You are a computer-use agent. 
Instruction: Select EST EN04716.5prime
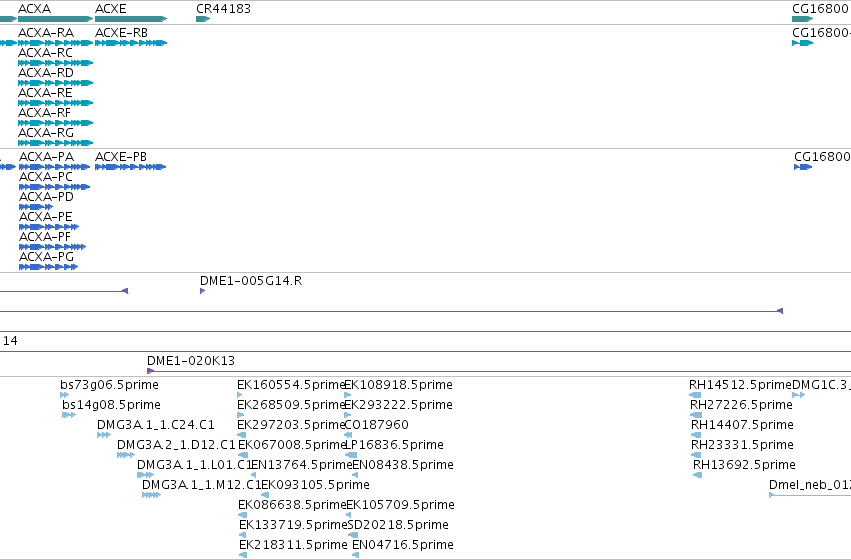[355, 555]
